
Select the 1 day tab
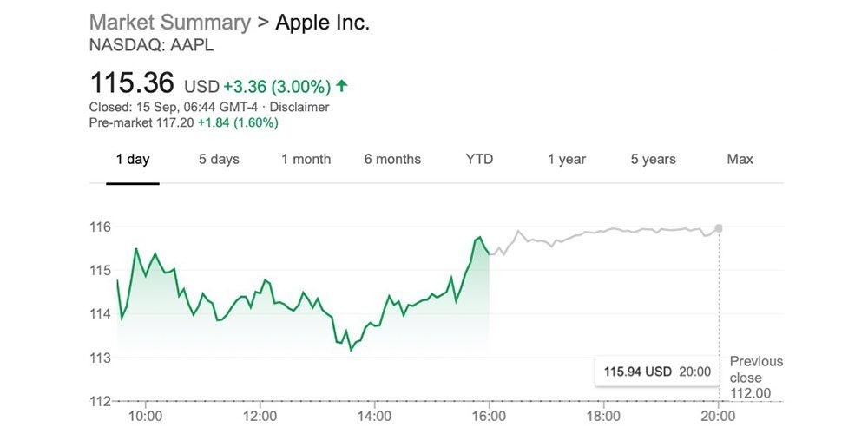click(x=133, y=160)
